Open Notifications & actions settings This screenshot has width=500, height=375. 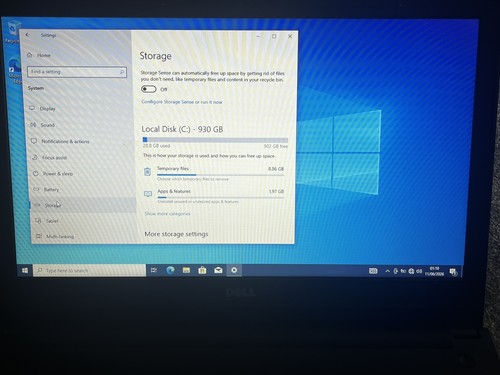pos(65,141)
